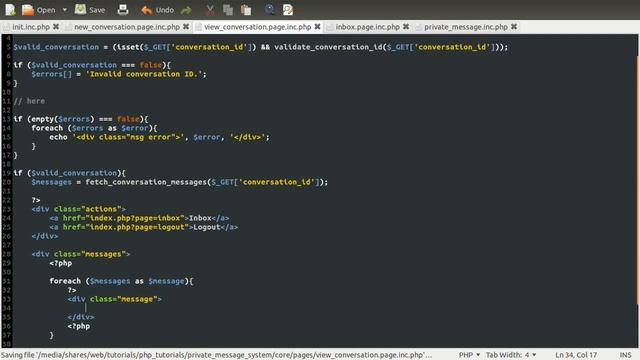Close the new_conversation.page.inc.php tab
640x360 pixels.
186,27
